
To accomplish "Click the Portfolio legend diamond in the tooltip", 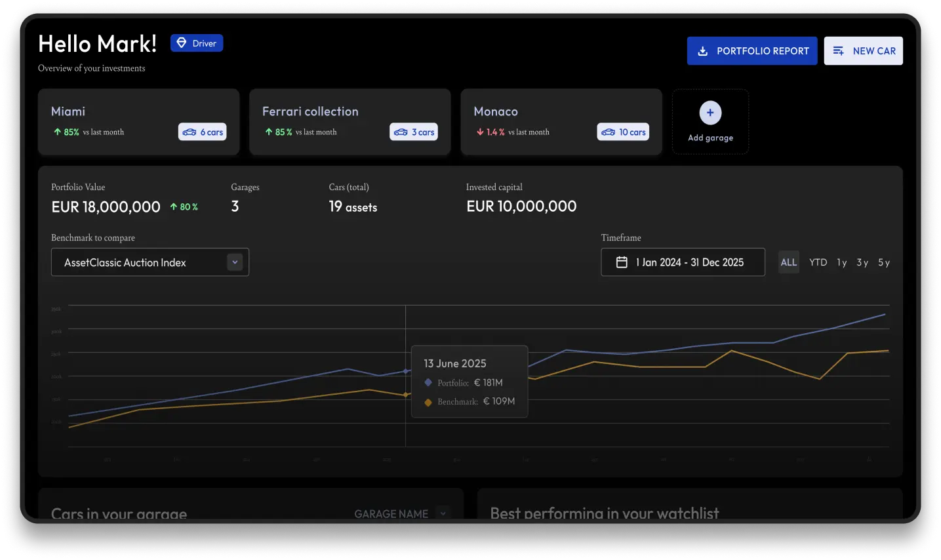I will coord(429,382).
